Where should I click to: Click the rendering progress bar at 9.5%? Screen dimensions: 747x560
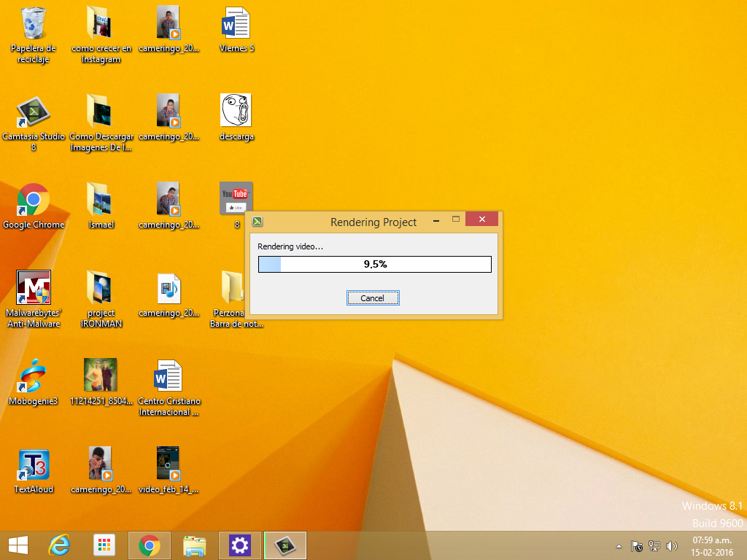[374, 264]
